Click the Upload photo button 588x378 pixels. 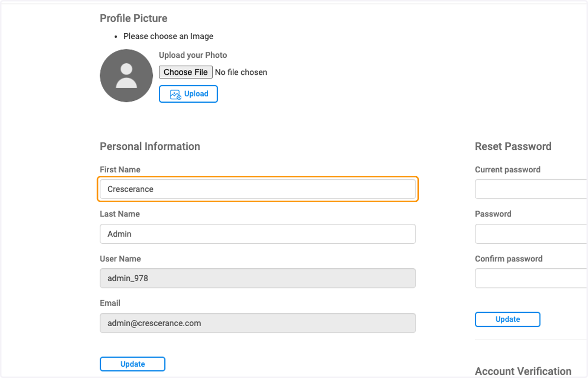coord(188,94)
